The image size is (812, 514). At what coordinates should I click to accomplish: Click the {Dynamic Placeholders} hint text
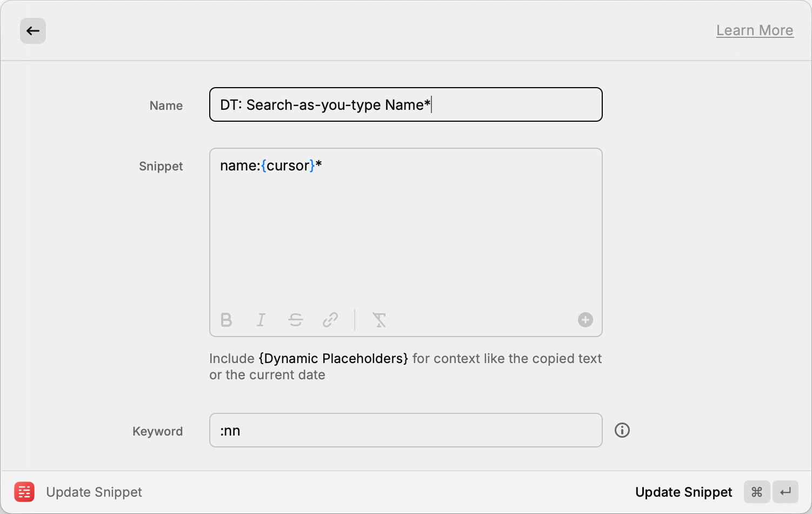click(333, 359)
